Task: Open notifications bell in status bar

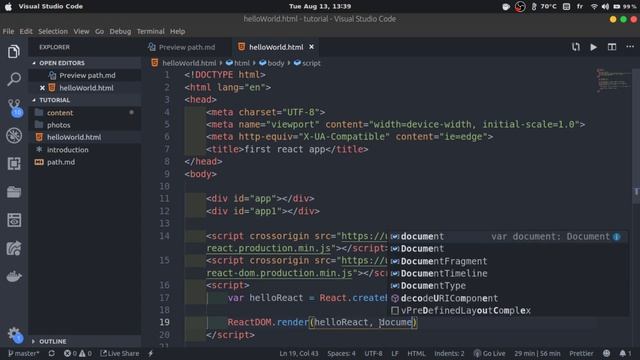Action: 625,353
